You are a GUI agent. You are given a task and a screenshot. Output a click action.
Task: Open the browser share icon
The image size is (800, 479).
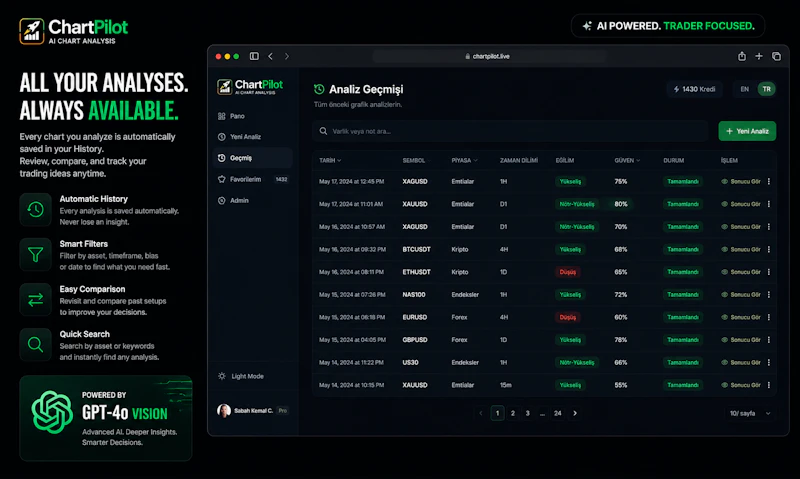point(742,56)
